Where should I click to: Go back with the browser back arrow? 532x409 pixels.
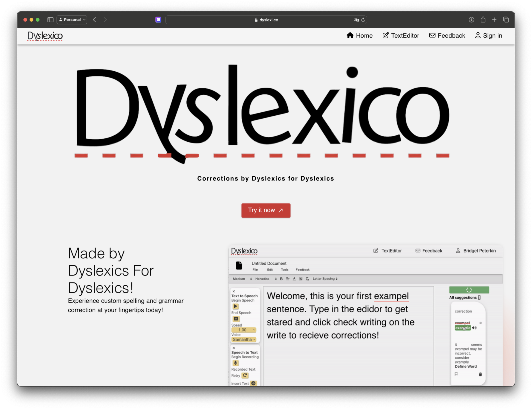94,20
